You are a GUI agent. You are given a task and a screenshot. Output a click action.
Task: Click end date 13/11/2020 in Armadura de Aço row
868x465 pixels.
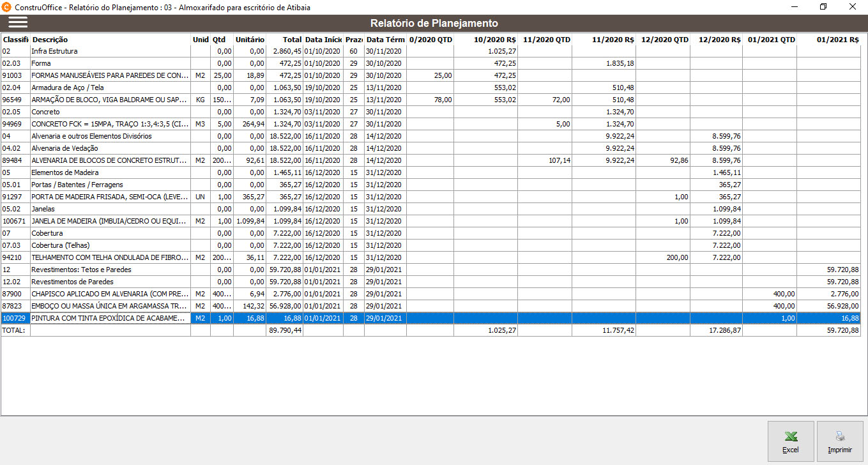384,88
